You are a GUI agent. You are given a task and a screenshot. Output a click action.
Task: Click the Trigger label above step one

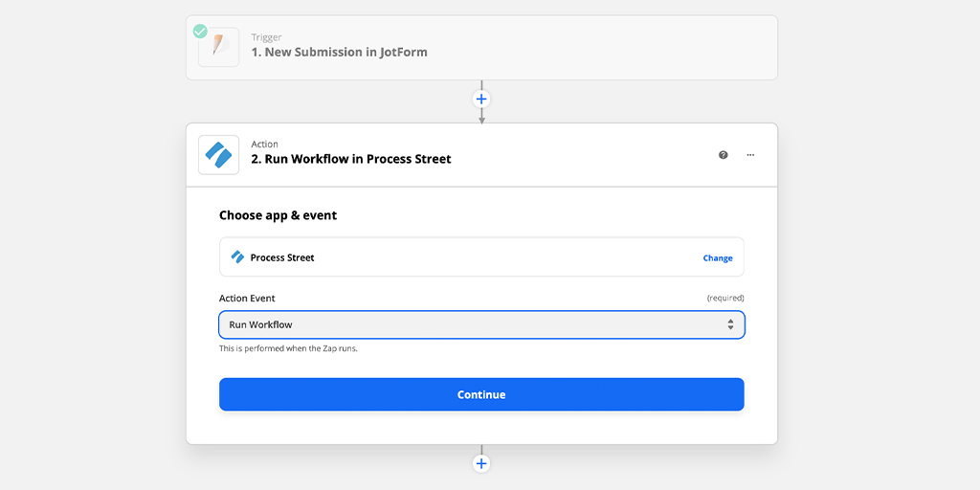[x=266, y=38]
